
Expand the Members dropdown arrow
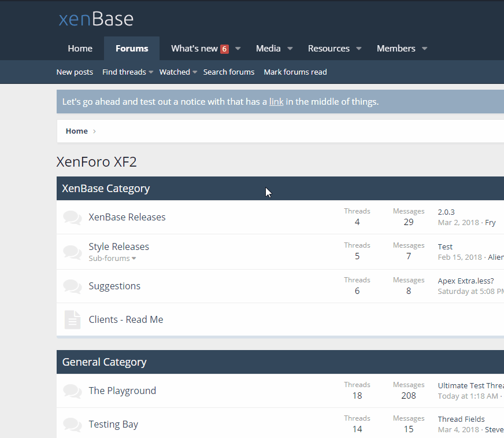pyautogui.click(x=424, y=49)
